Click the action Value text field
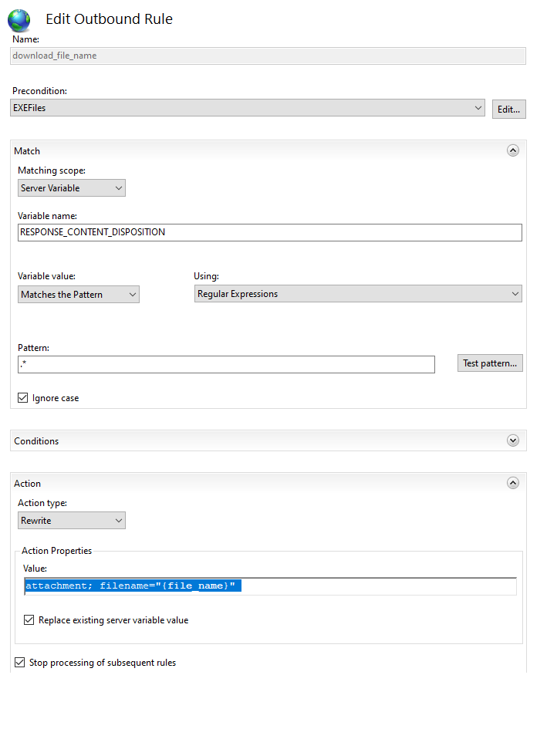 click(270, 586)
